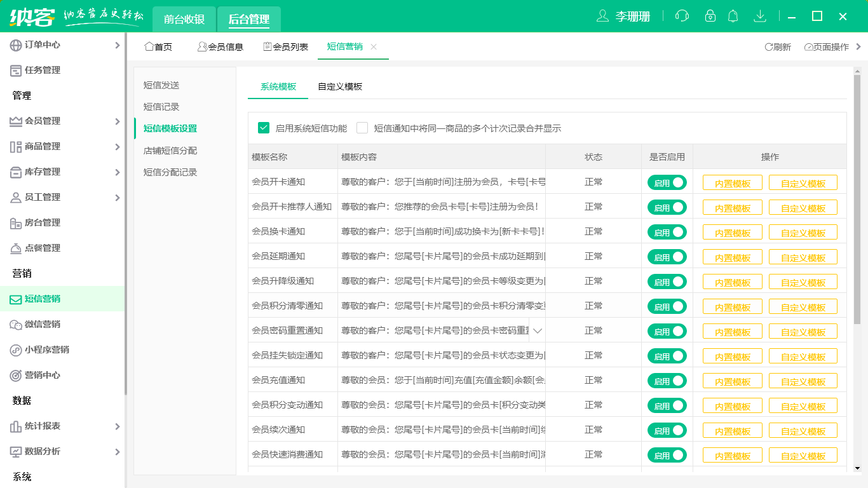
Task: Expand the 商品管理 arrow
Action: 117,147
